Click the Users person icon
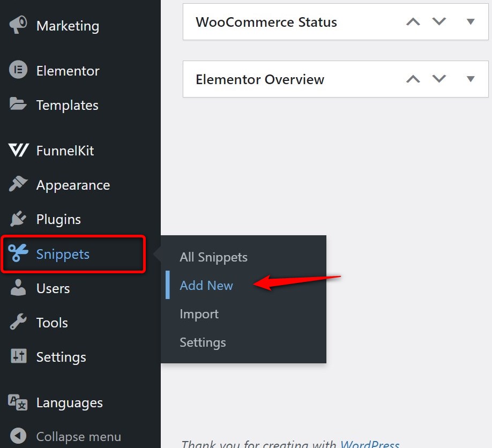 [x=18, y=288]
